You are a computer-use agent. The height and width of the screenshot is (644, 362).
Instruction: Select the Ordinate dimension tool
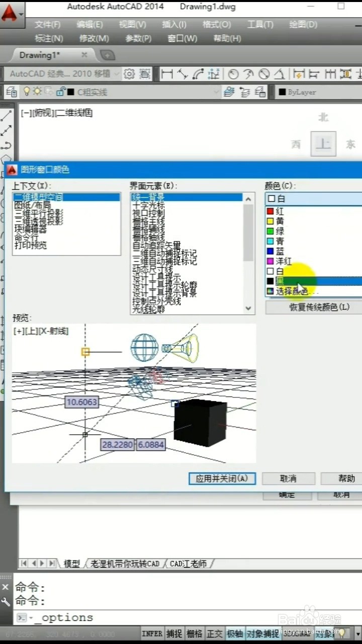click(214, 74)
